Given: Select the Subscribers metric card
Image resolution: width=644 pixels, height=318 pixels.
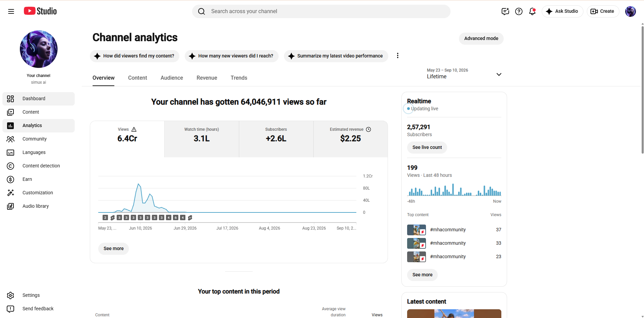Looking at the screenshot, I should 276,139.
